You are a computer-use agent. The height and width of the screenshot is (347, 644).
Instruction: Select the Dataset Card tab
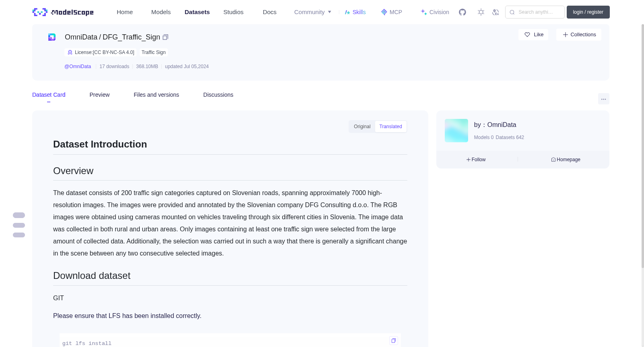(x=49, y=95)
